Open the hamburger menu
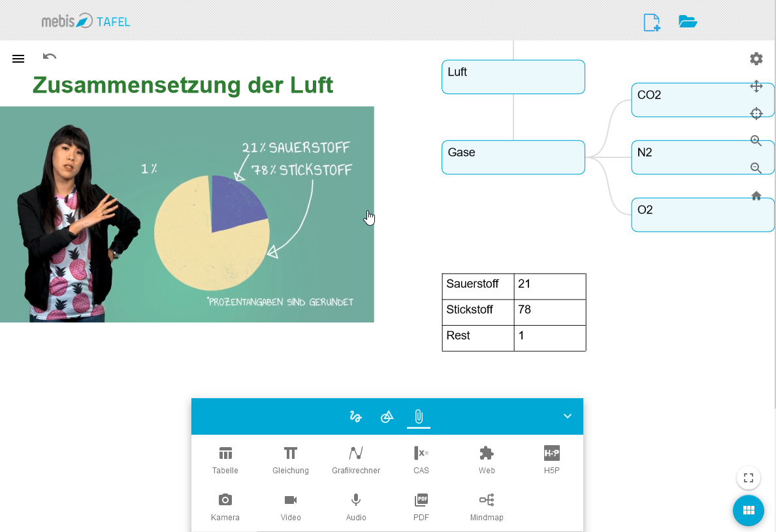 tap(18, 59)
